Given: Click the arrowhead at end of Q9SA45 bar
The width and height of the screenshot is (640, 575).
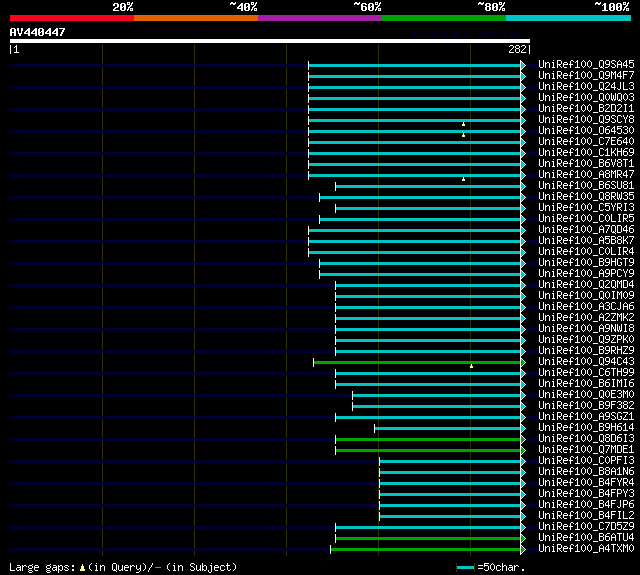Looking at the screenshot, I should tap(523, 65).
